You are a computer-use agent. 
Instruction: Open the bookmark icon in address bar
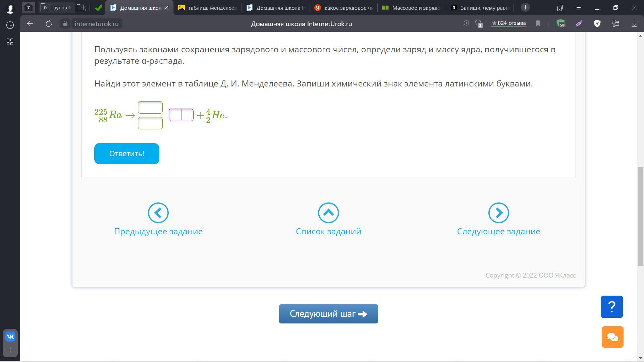click(x=538, y=23)
